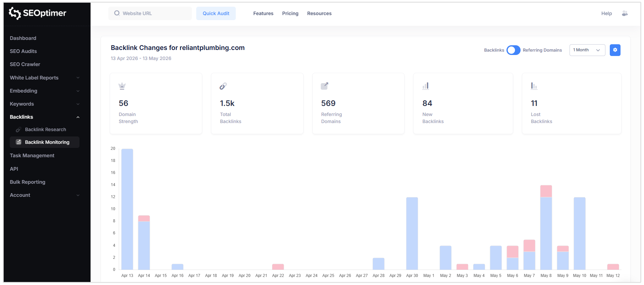Screen dimensions: 644x285
Task: Open the Features link
Action: [x=263, y=13]
